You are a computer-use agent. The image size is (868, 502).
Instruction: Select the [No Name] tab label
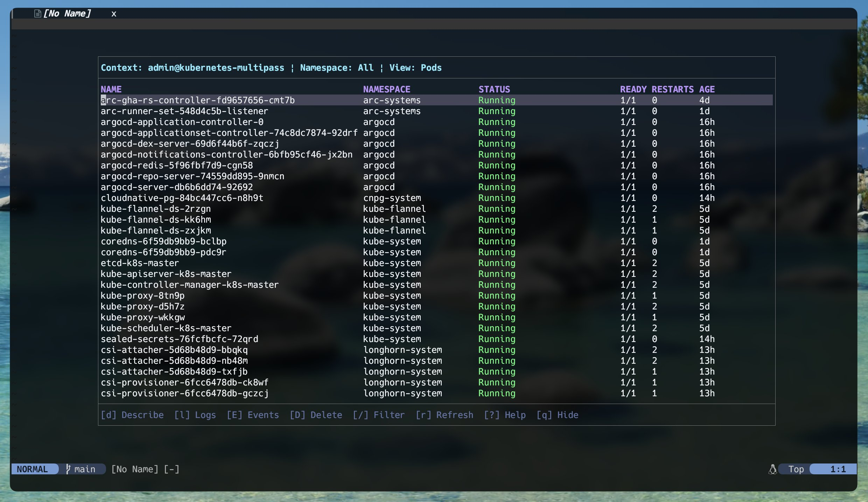(x=67, y=14)
